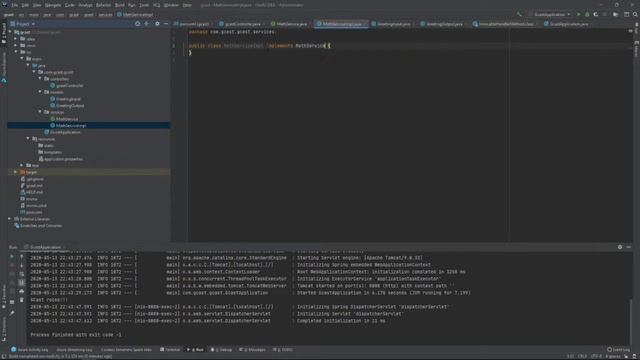Open Run panel settings gear
Viewport: 640px width, 360px height.
620,247
